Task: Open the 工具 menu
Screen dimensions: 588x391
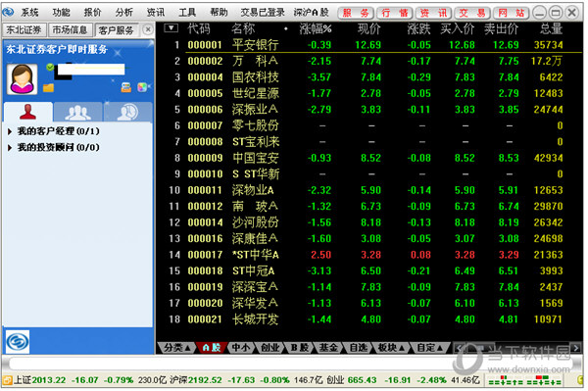Action: 187,13
